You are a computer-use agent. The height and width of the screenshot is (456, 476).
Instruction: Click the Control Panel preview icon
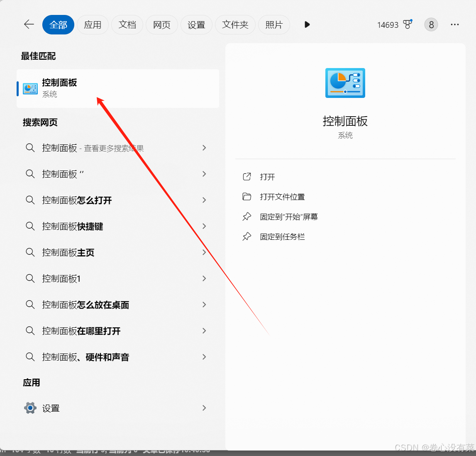coord(345,83)
